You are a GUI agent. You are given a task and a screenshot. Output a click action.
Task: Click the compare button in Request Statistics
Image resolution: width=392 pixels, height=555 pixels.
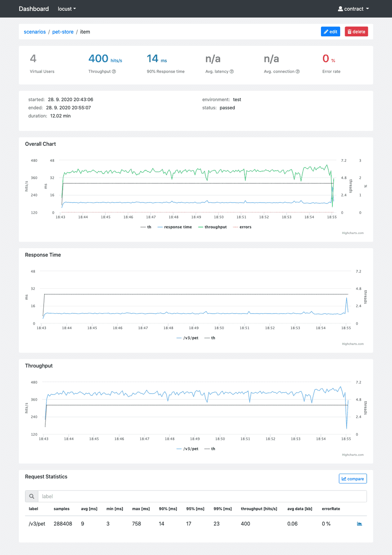353,479
